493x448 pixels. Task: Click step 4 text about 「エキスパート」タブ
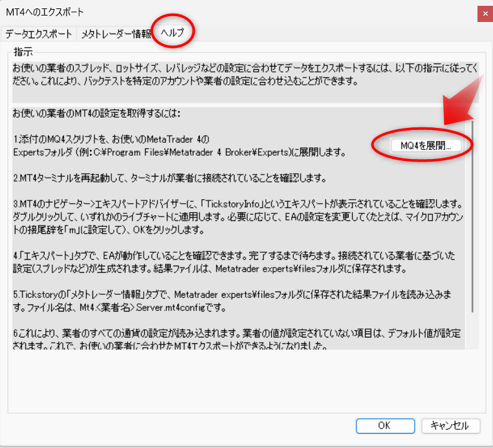tap(234, 262)
